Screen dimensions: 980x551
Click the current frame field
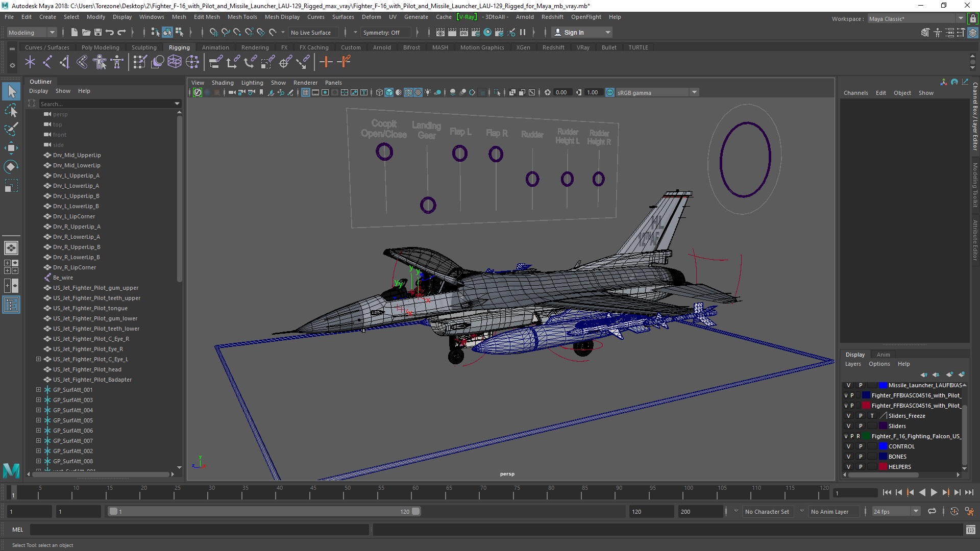click(855, 493)
